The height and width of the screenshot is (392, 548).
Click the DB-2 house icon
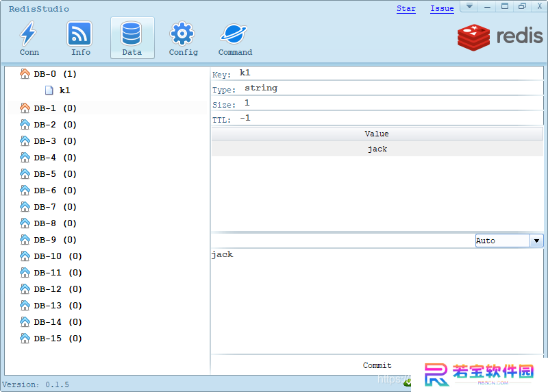coord(25,125)
